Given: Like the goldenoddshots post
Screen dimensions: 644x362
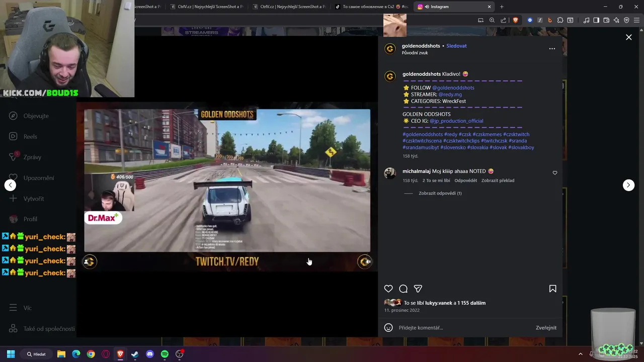Looking at the screenshot, I should [388, 289].
